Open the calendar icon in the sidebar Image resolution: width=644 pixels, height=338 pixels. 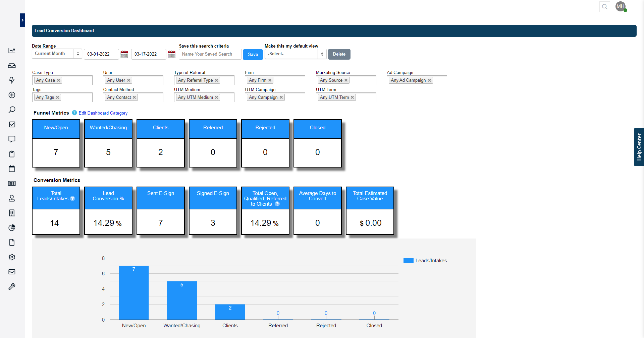tap(12, 169)
